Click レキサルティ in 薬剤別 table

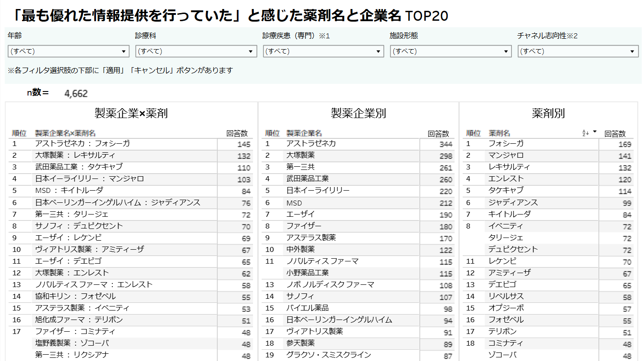[x=510, y=167]
